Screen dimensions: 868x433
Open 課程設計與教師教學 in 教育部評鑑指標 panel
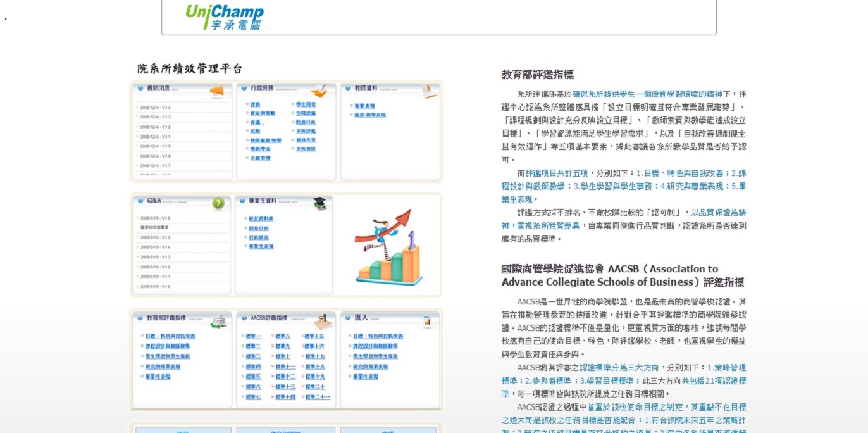click(168, 346)
